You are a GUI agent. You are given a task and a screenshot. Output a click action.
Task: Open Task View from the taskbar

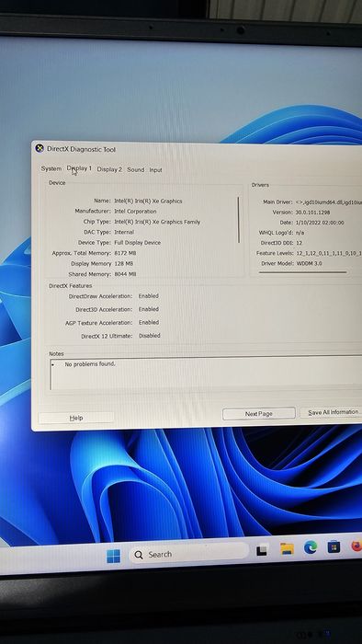pos(263,550)
